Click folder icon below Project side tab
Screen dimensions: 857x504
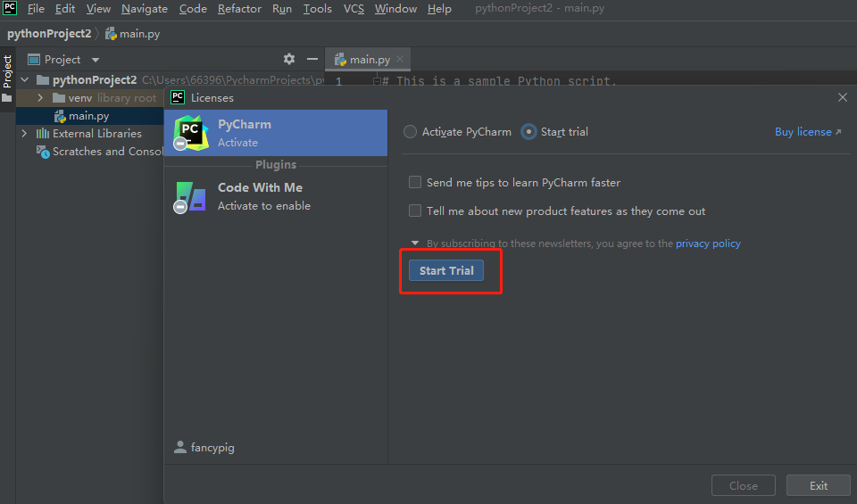pos(6,98)
